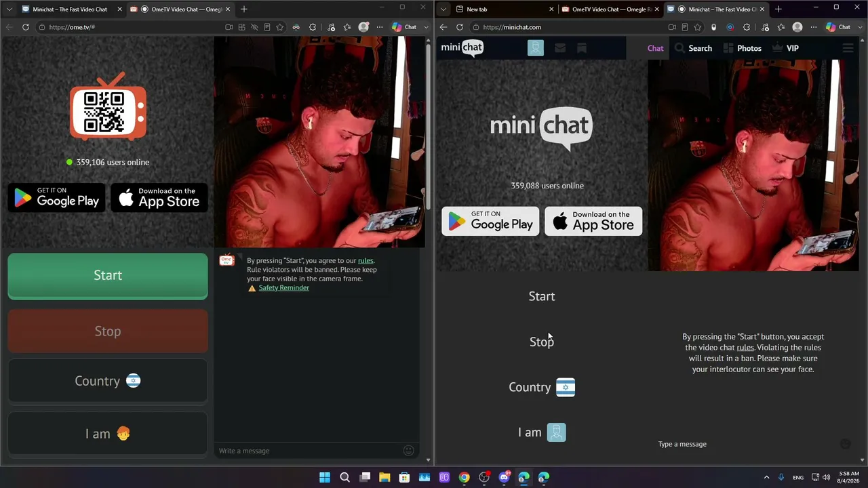Open the profile avatar in the left browser toolbar

(364, 27)
